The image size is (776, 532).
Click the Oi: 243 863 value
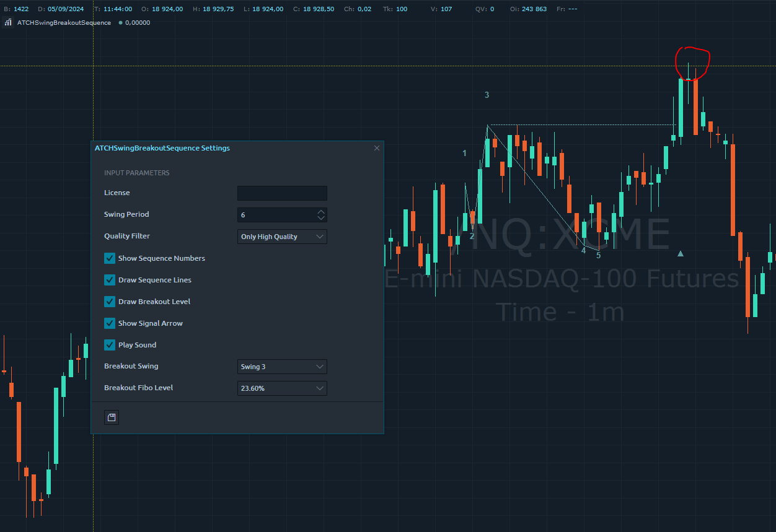[x=529, y=9]
